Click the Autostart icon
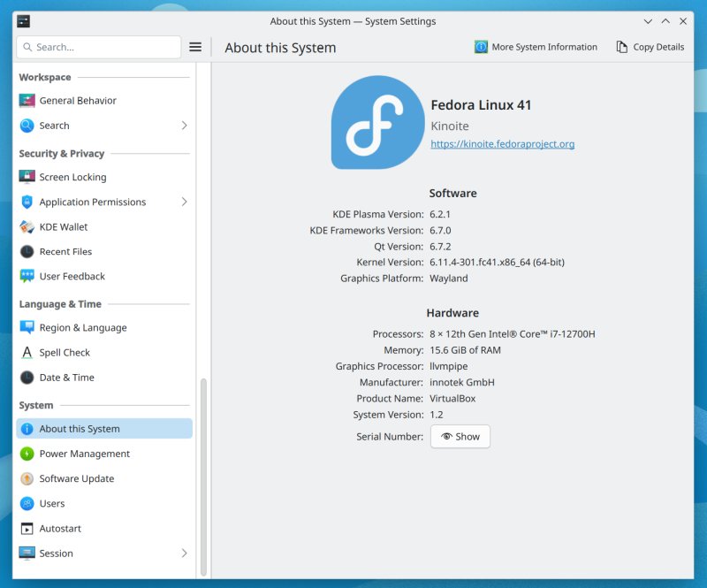Screen dimensions: 707x588 click(27, 529)
